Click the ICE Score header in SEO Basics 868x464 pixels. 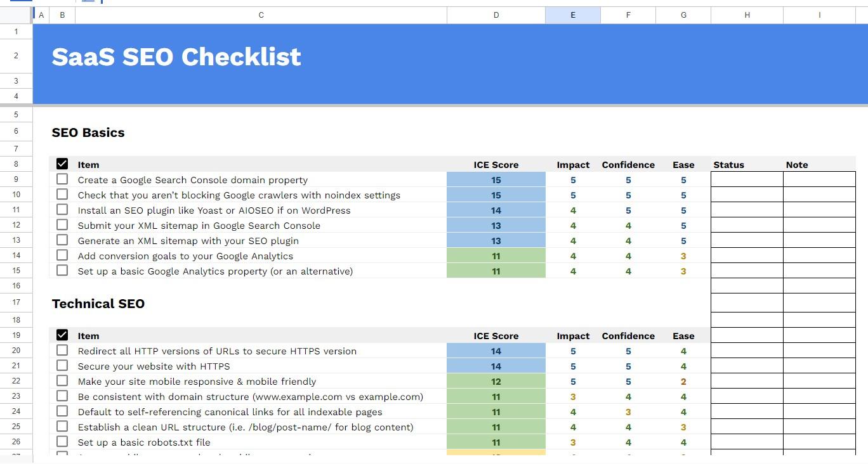(x=496, y=165)
